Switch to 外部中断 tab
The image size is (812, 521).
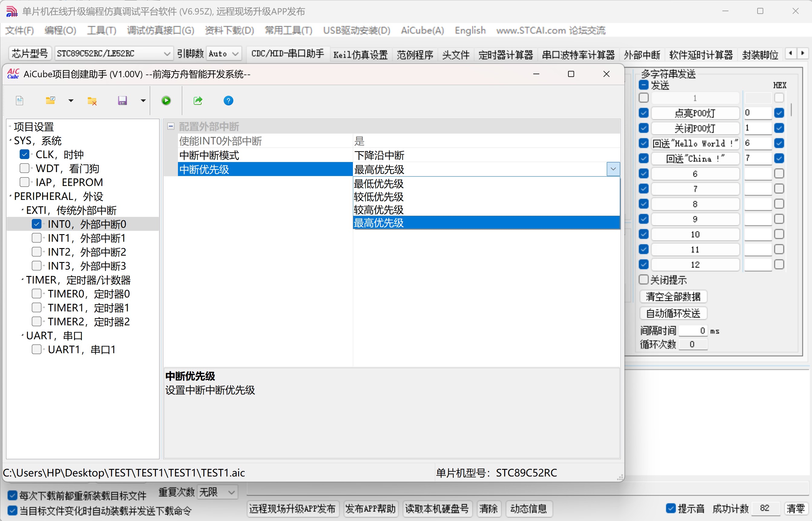(x=642, y=55)
